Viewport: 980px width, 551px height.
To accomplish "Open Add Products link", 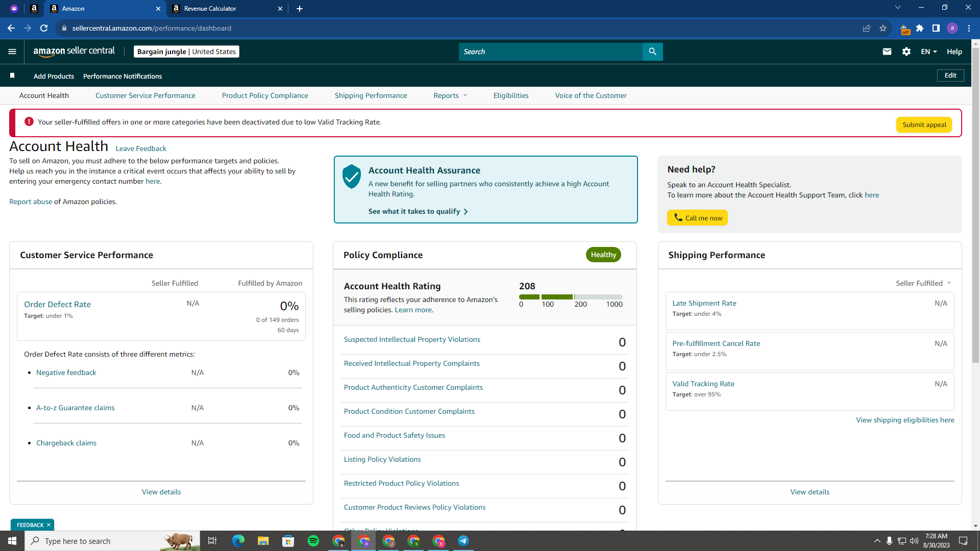I will tap(54, 76).
